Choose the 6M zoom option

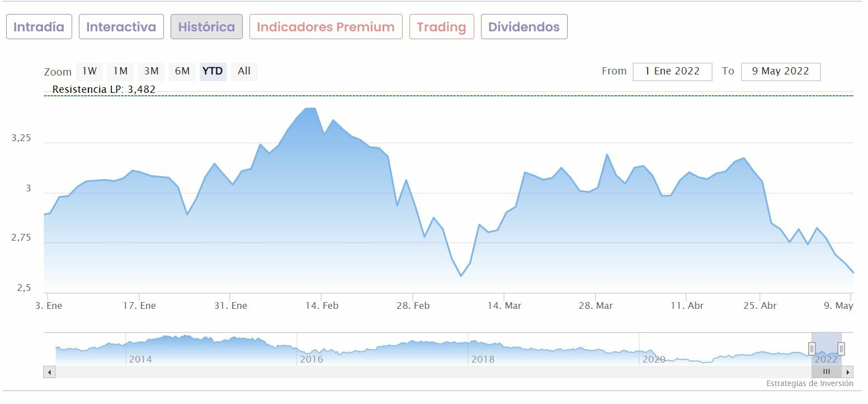182,71
